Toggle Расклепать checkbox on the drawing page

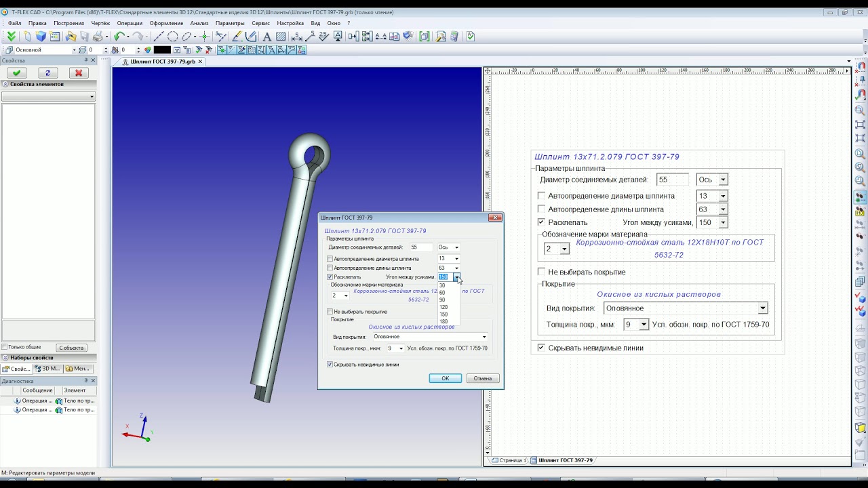coord(541,222)
